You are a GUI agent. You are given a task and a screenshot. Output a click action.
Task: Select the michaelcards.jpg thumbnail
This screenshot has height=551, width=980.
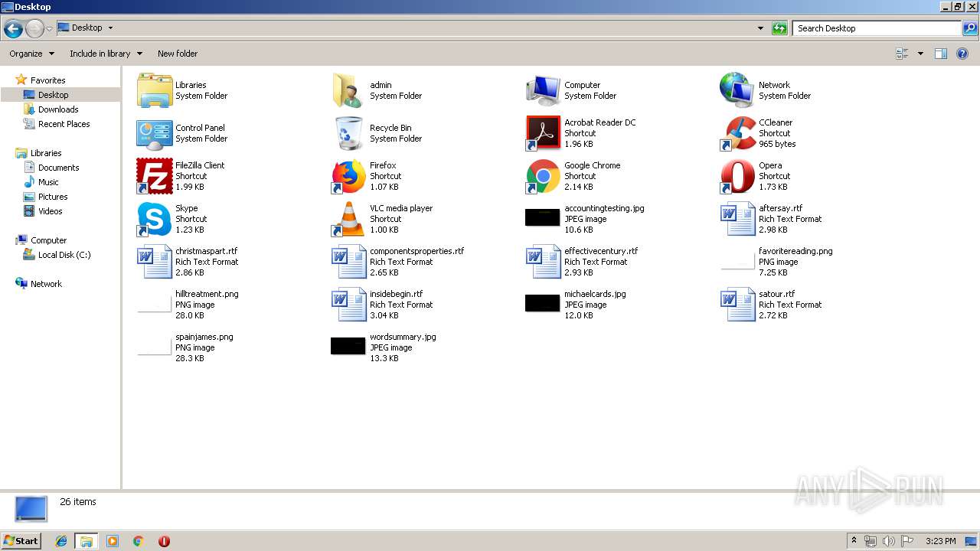coord(543,303)
